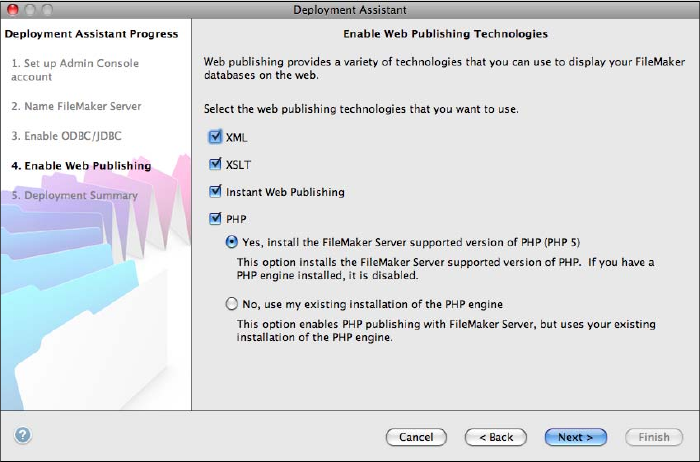Image resolution: width=700 pixels, height=462 pixels.
Task: Continue with the Next button
Action: 575,437
